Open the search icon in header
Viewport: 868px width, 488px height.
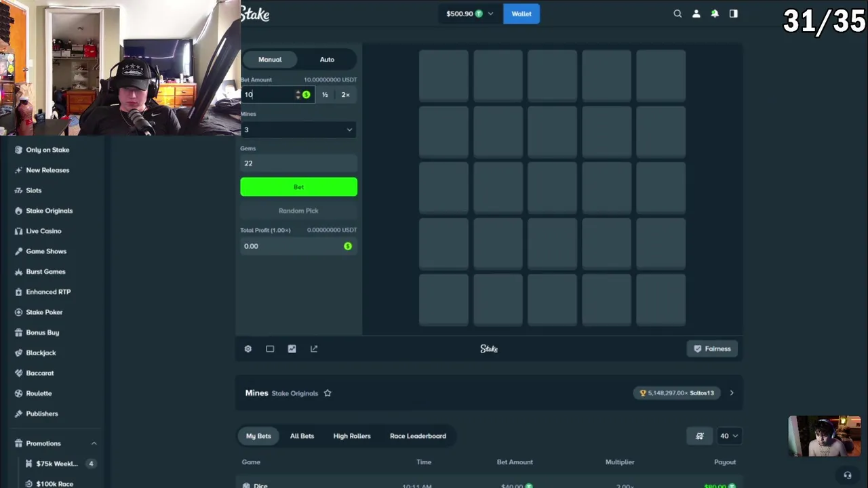pyautogui.click(x=677, y=14)
